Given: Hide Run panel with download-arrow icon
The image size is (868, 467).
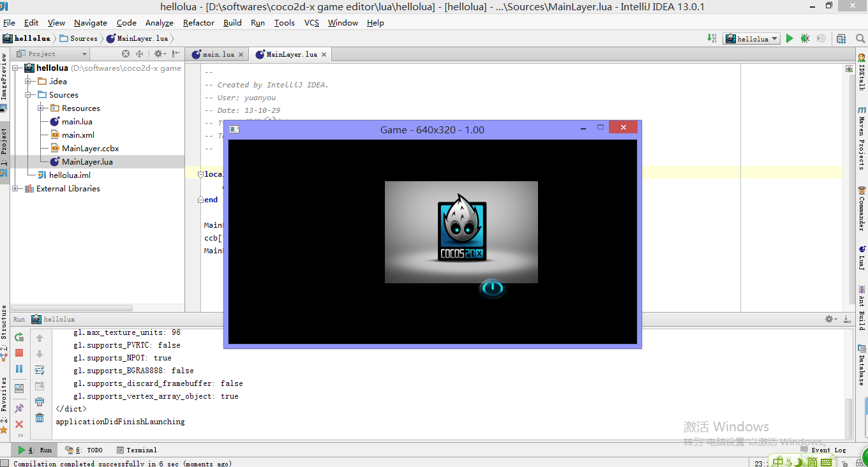Looking at the screenshot, I should click(x=848, y=319).
